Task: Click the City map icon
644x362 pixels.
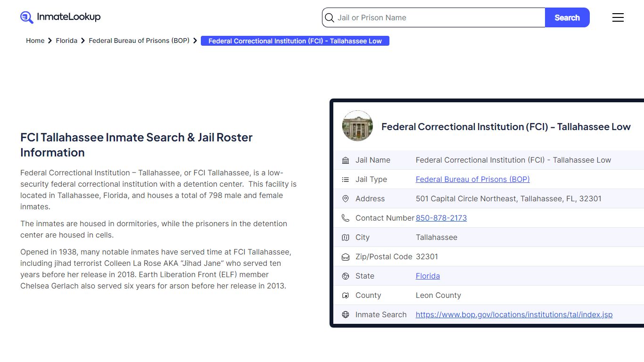Action: click(346, 238)
